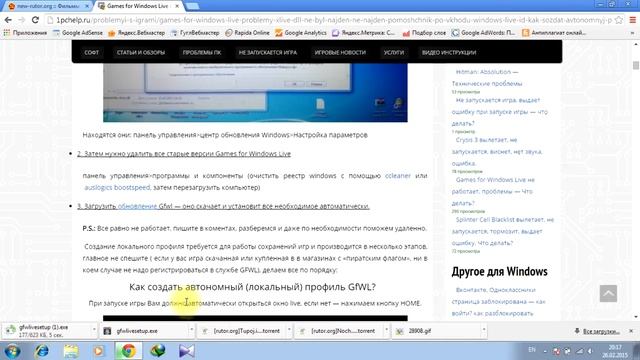Open the media player taskbar icon
Viewport: 640px width, 360px height.
(x=98, y=351)
